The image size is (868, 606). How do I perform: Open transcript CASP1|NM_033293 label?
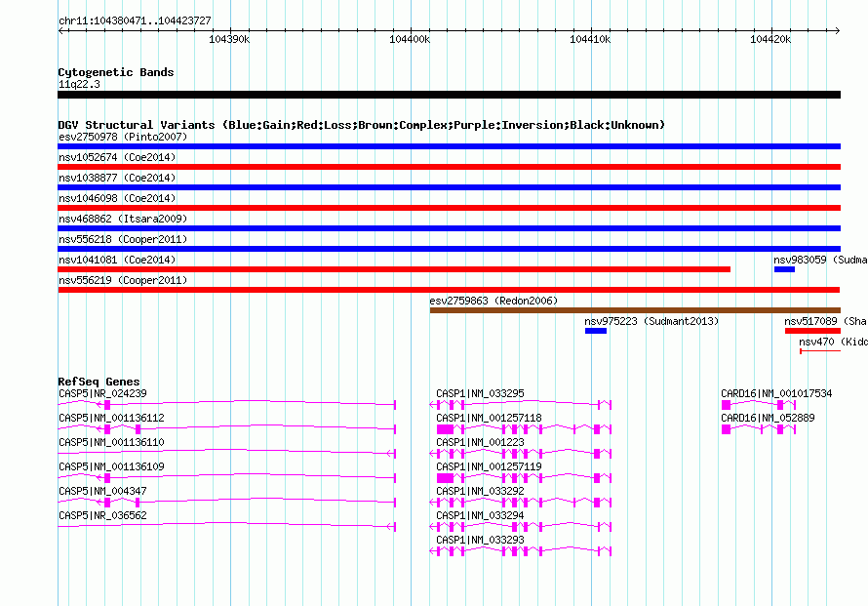480,540
